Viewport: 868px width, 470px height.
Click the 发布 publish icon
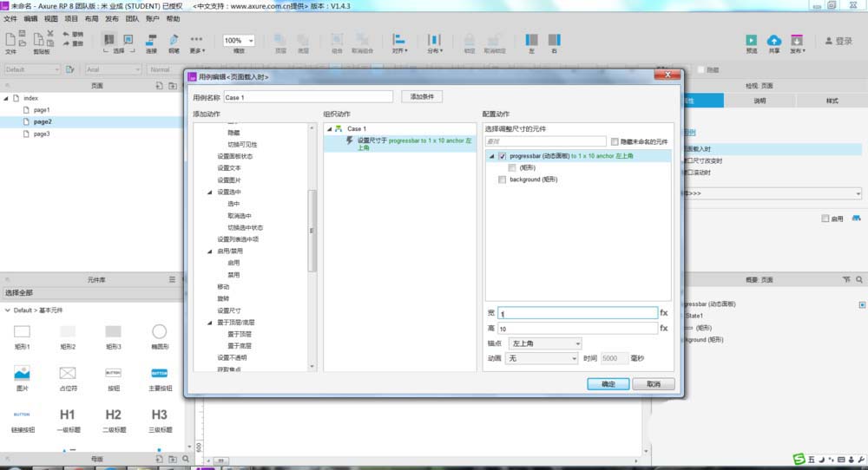(797, 40)
